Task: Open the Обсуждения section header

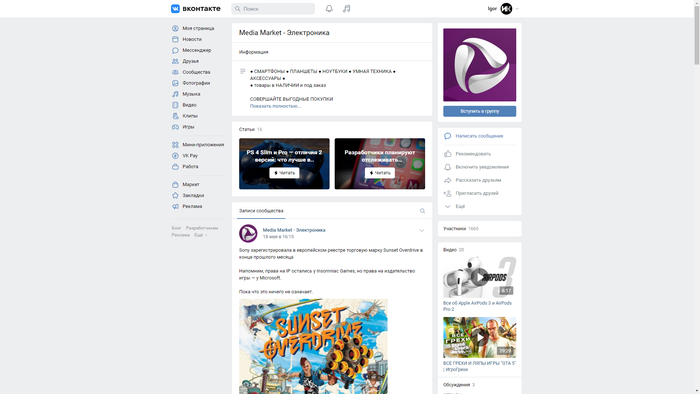Action: pos(456,385)
